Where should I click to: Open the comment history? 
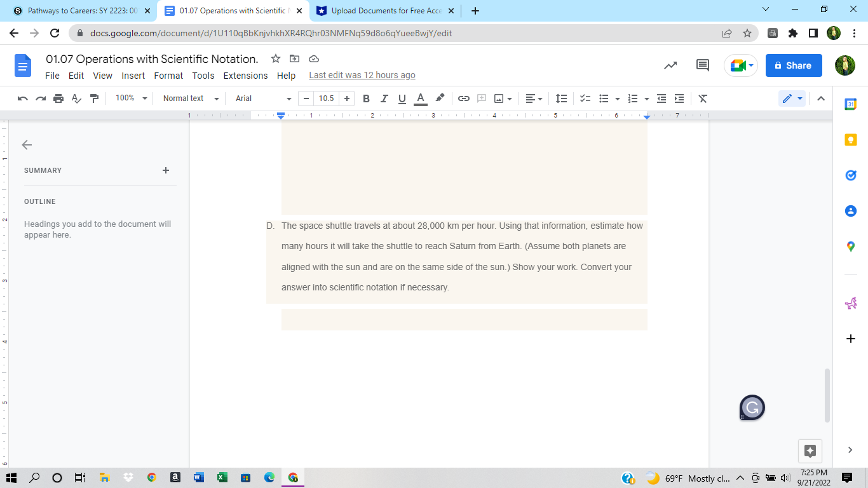click(x=703, y=65)
